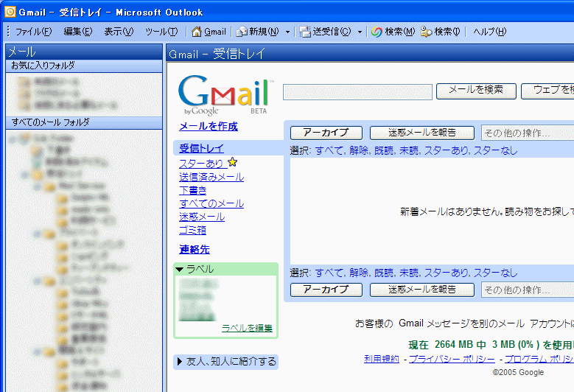Click bottom 選択 スターあり link

[x=446, y=273]
